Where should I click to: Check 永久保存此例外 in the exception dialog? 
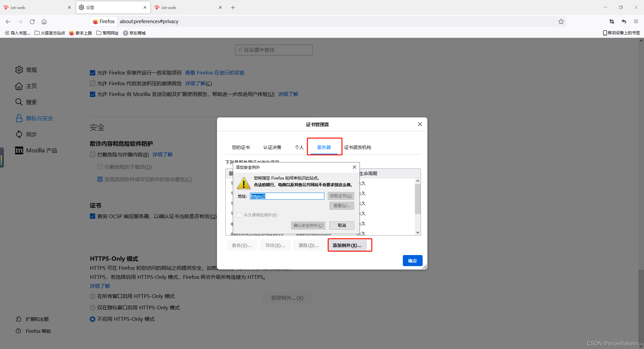point(239,215)
